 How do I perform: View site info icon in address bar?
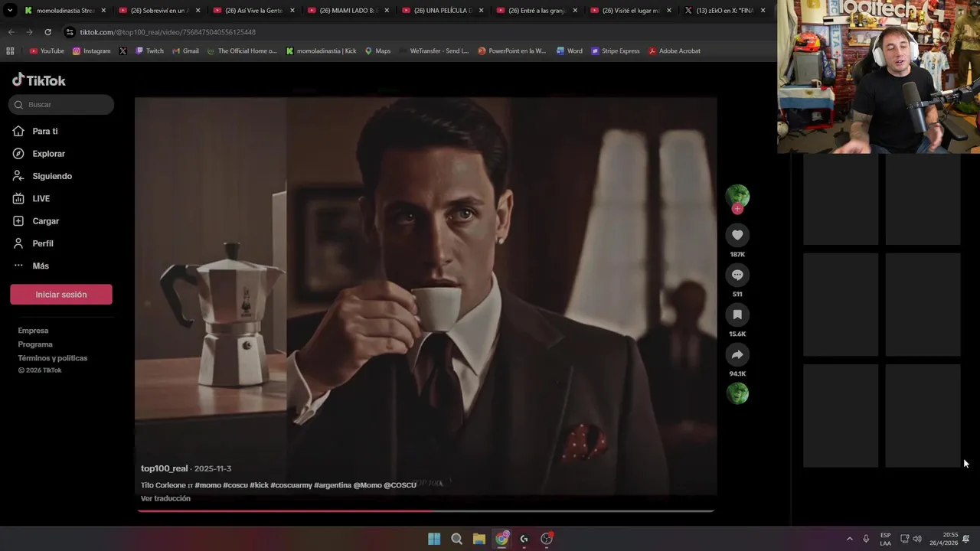click(70, 32)
